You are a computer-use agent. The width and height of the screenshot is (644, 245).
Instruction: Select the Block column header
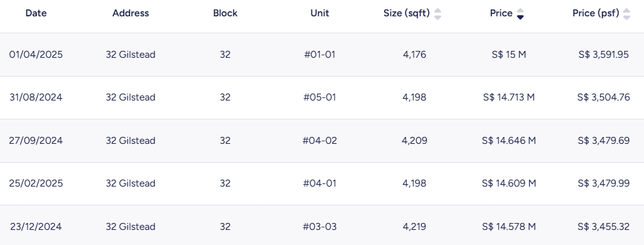coord(225,13)
